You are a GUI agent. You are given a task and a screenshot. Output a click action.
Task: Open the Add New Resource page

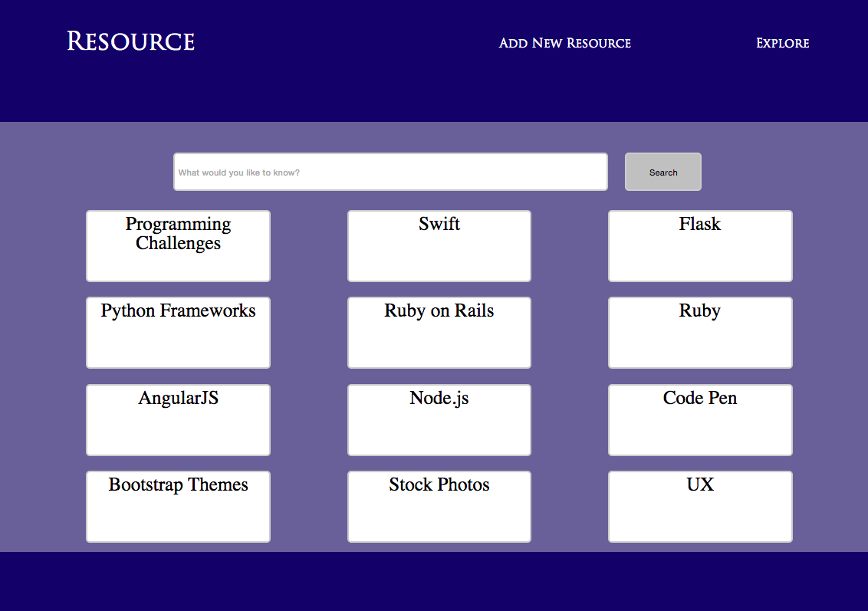(x=564, y=43)
